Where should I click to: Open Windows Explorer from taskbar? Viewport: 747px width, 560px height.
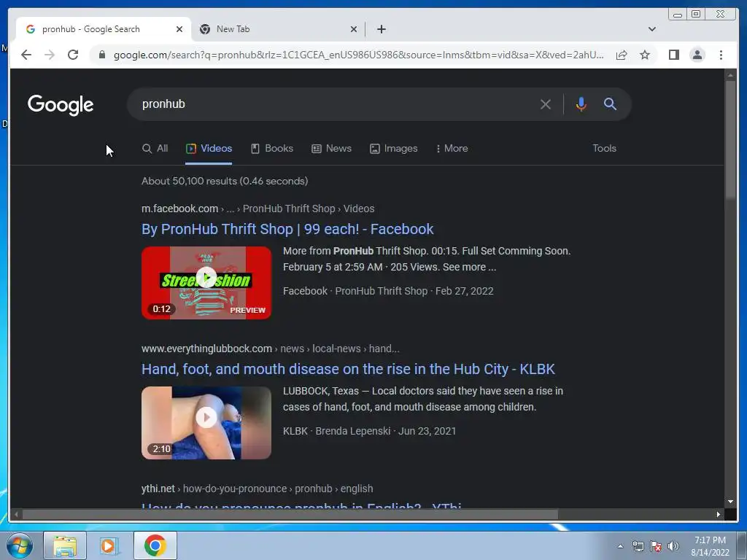tap(65, 545)
